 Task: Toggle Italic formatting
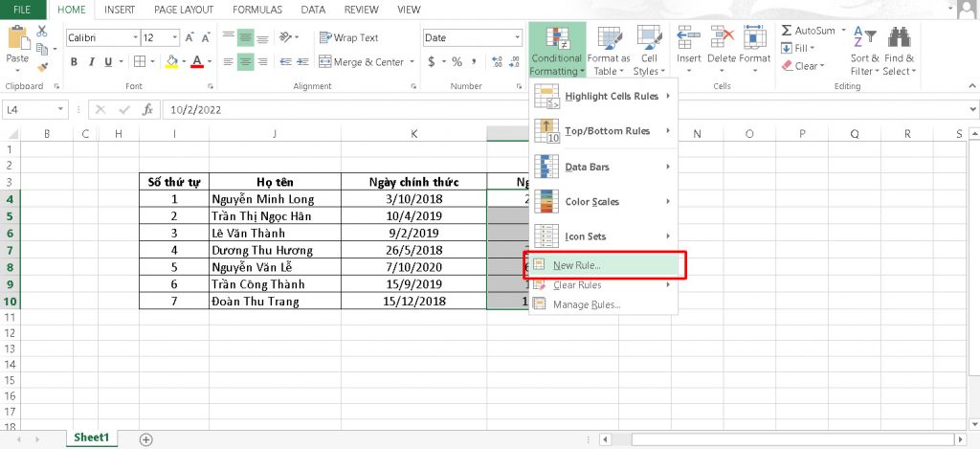point(91,62)
